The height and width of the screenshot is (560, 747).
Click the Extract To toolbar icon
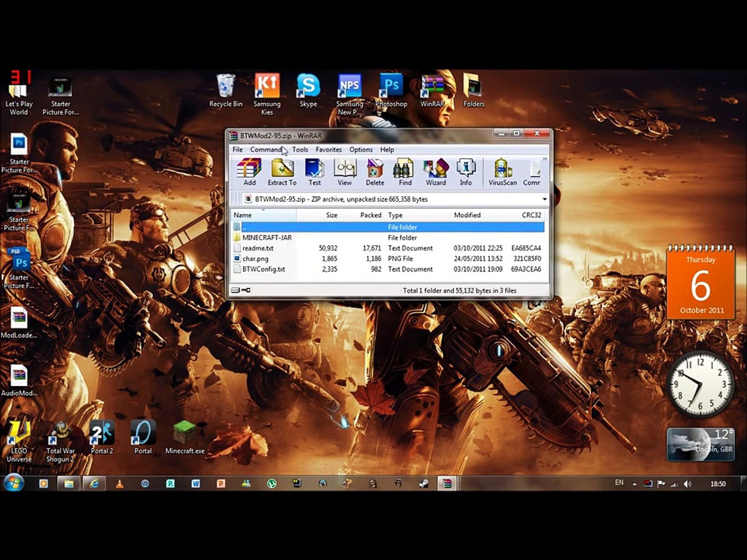282,173
